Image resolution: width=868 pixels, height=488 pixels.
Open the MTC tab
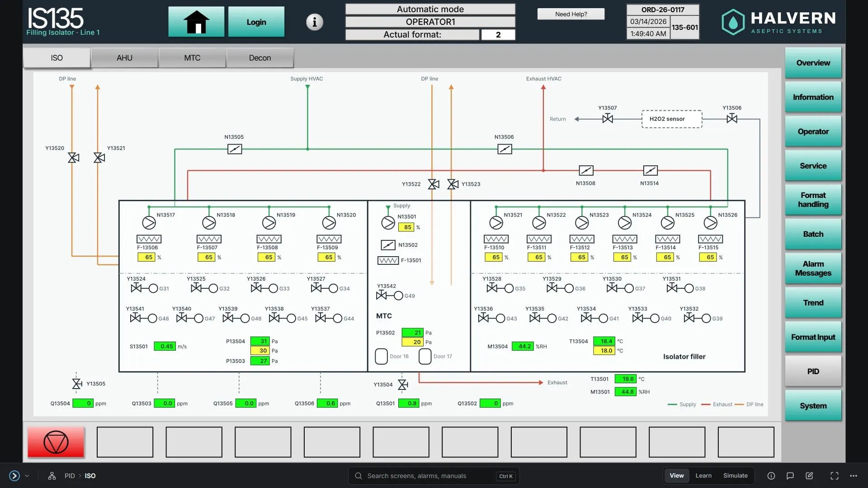tap(192, 58)
